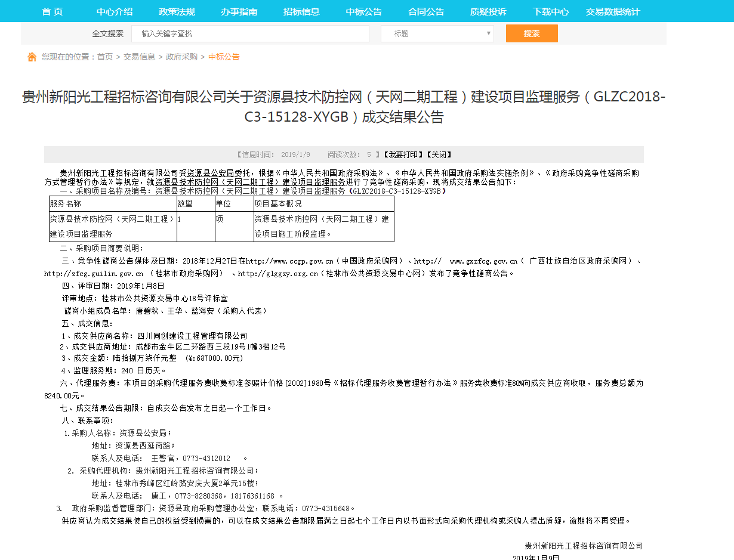The width and height of the screenshot is (734, 560).
Task: Go to 政策法规 section
Action: 177,11
